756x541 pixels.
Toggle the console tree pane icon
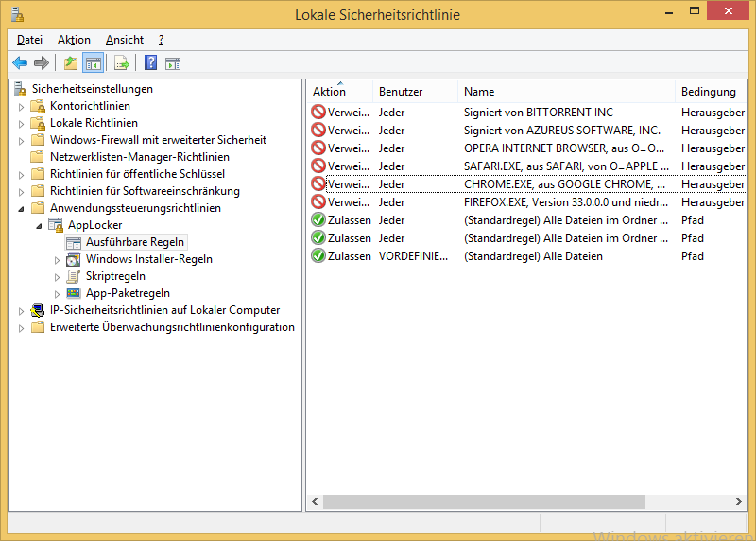coord(93,63)
